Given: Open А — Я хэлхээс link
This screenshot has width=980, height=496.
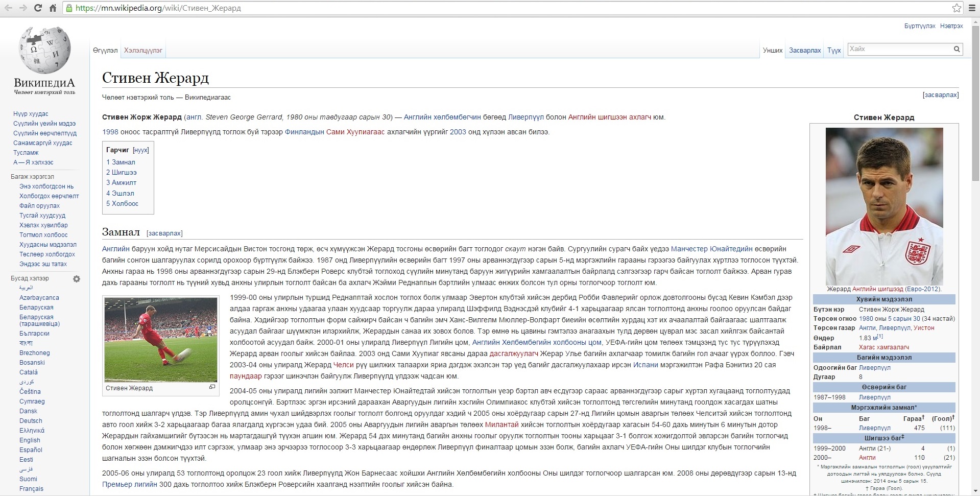Looking at the screenshot, I should (x=33, y=162).
